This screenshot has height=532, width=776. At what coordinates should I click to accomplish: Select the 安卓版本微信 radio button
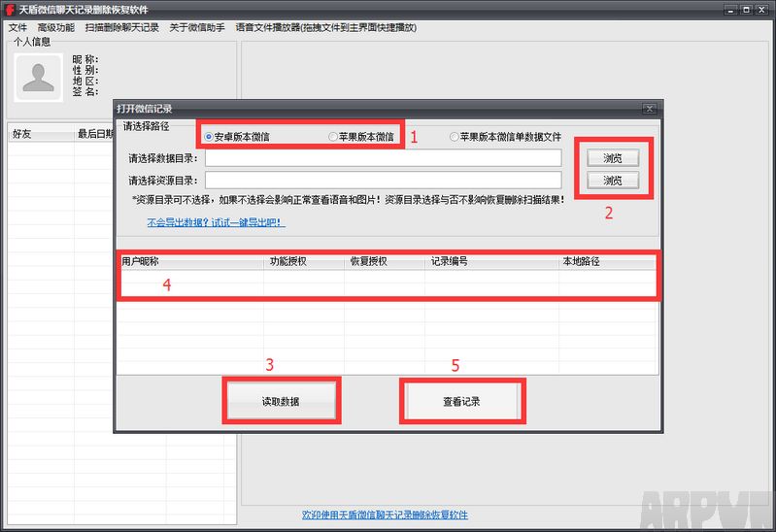(x=237, y=137)
